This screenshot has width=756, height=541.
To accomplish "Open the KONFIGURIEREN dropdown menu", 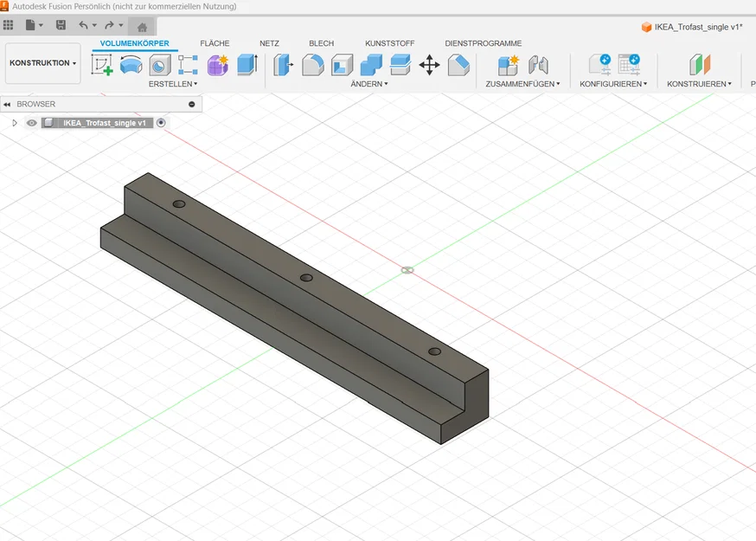I will tap(613, 84).
